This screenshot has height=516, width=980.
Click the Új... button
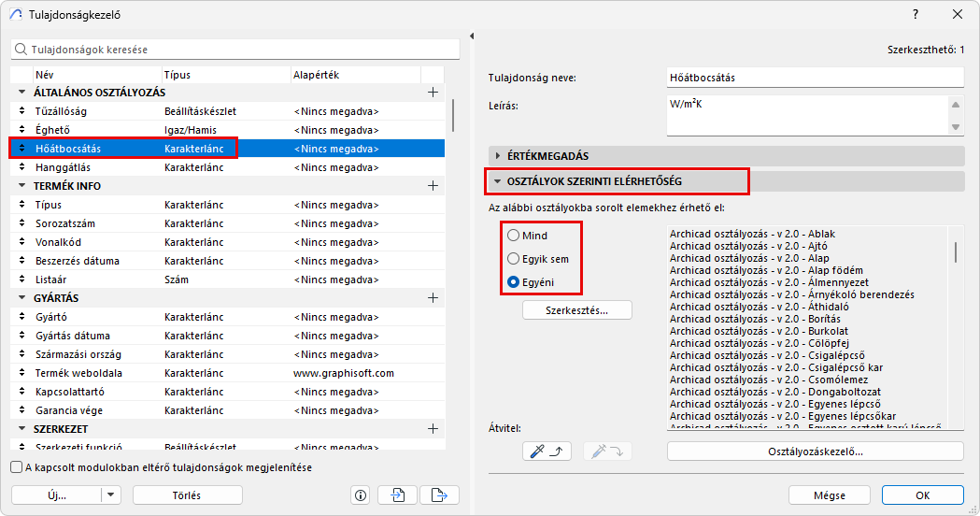56,494
